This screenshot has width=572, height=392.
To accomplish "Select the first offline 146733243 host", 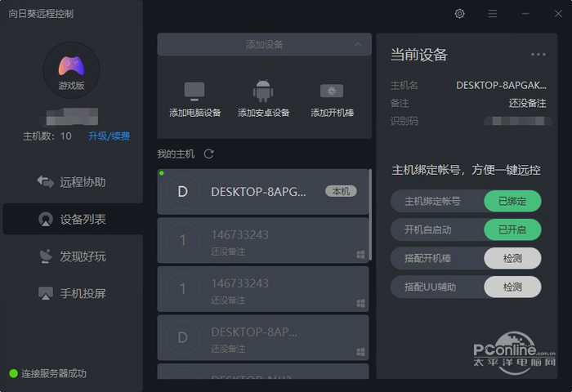I will coord(262,240).
